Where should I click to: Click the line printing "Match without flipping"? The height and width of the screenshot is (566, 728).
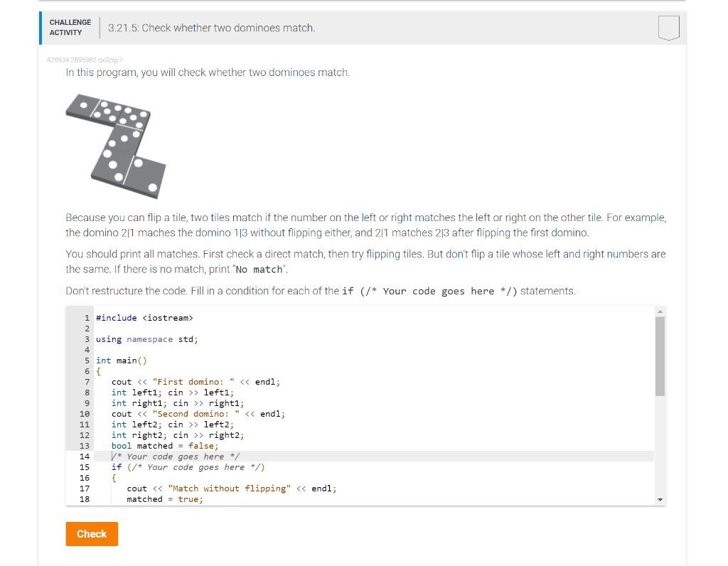coord(232,488)
